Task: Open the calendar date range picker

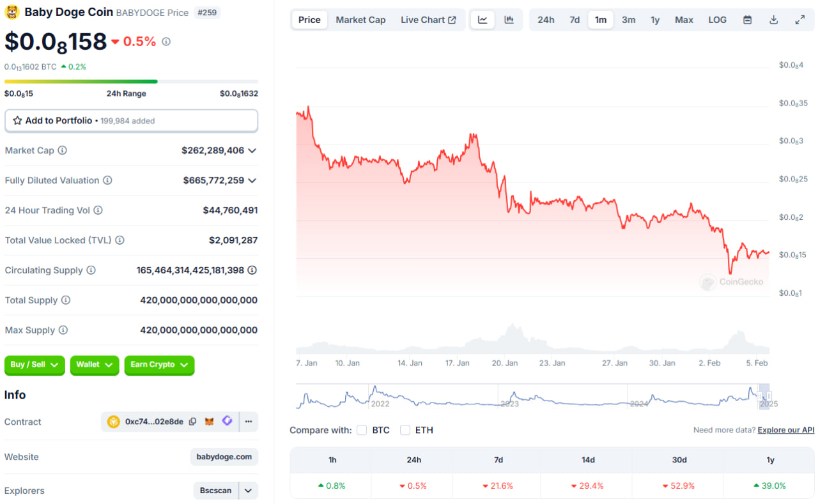Action: [747, 20]
